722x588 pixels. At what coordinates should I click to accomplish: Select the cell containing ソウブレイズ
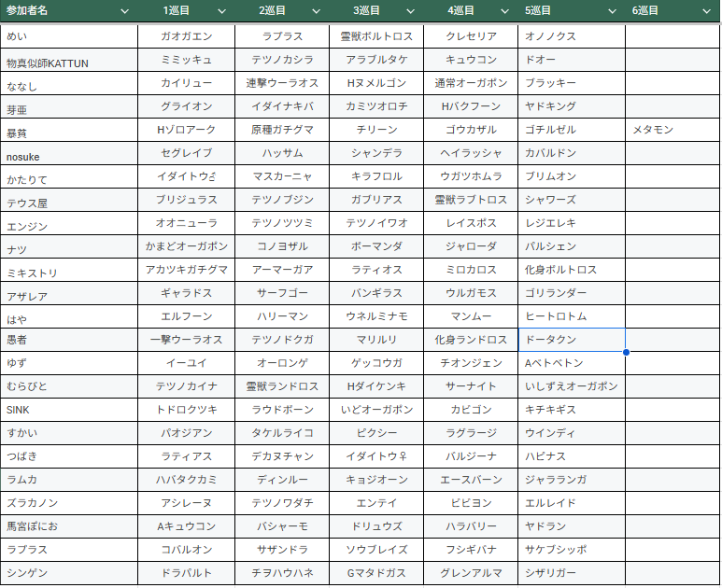(x=376, y=550)
